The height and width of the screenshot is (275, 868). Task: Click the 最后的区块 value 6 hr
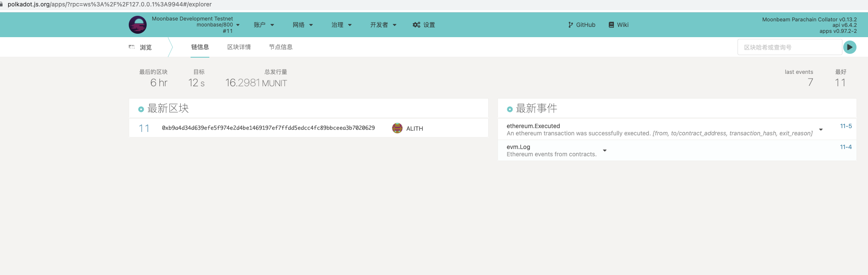point(159,83)
